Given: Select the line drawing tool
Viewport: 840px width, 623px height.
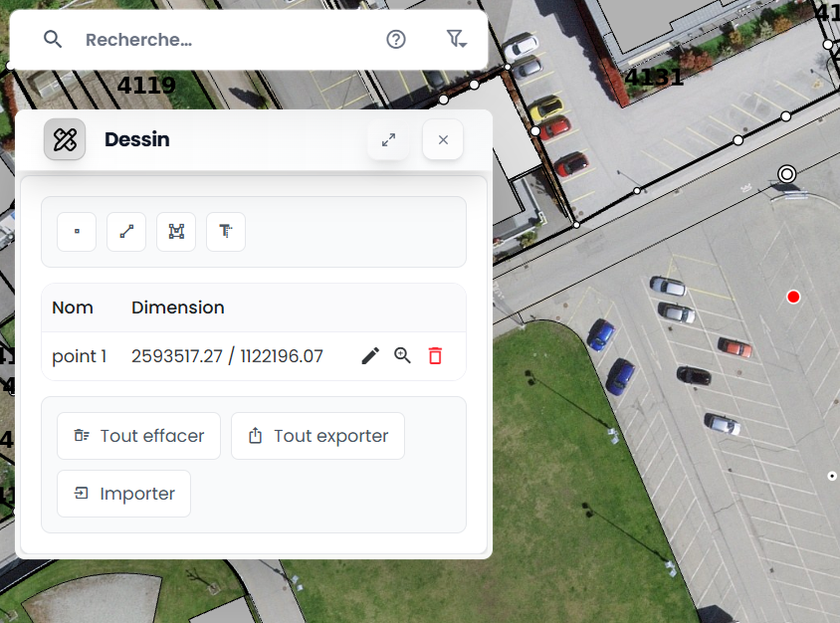Looking at the screenshot, I should click(x=126, y=232).
